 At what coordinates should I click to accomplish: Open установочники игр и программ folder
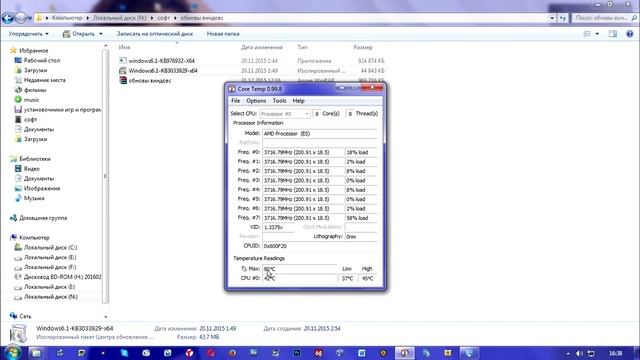[x=62, y=110]
